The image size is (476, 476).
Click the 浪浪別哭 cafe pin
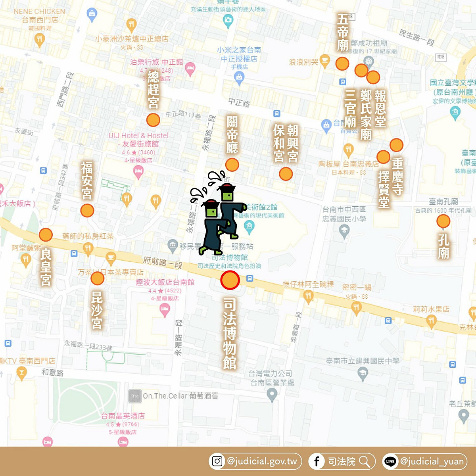[325, 61]
